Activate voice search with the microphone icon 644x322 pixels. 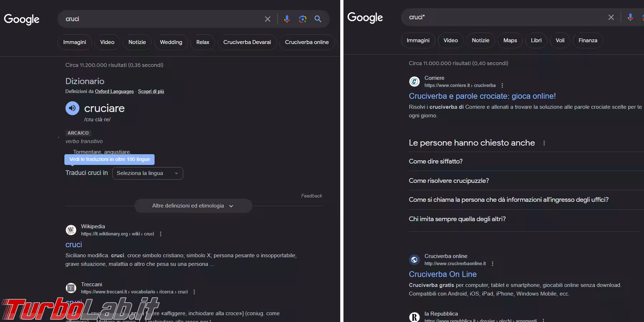[287, 19]
